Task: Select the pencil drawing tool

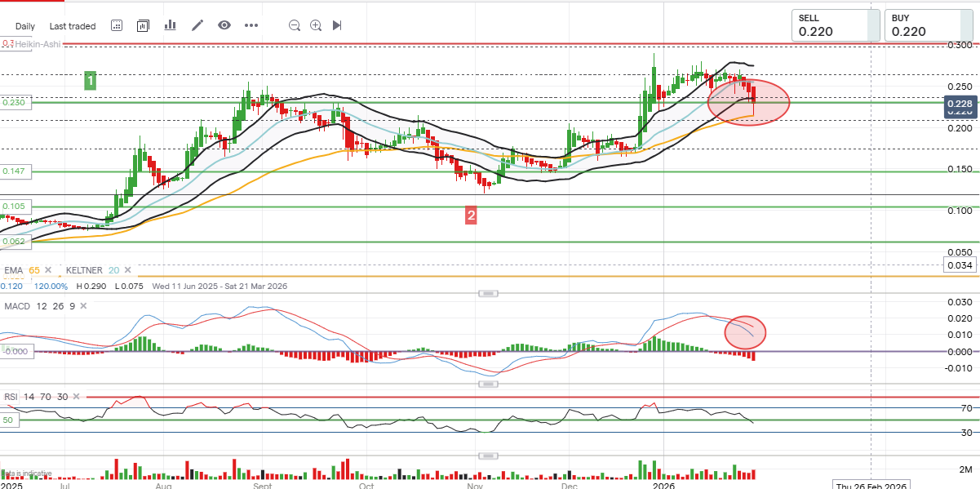Action: point(197,25)
